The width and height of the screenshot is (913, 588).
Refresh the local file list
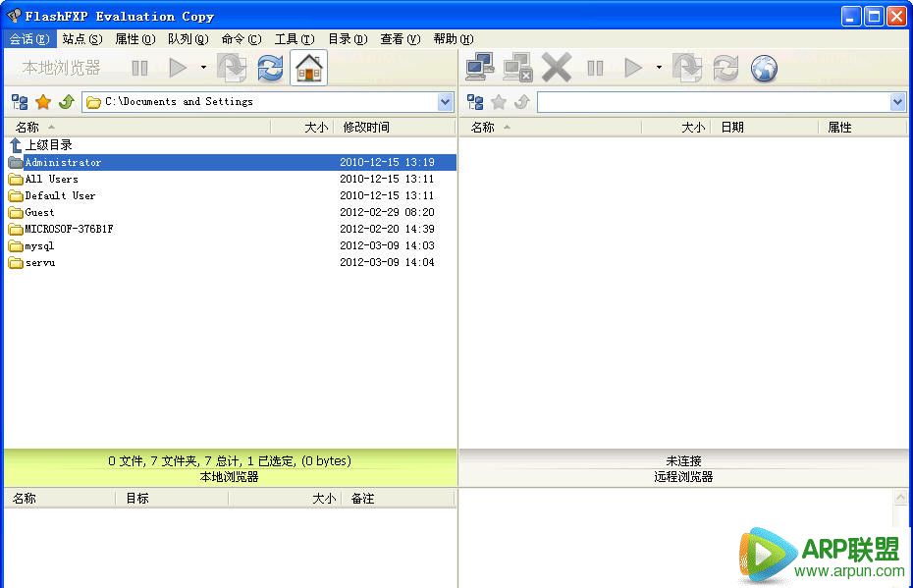point(268,67)
